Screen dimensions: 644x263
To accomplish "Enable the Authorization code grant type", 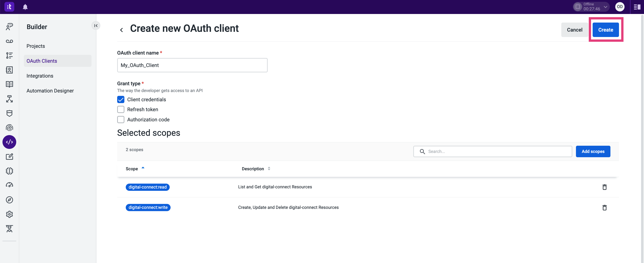I will (x=121, y=120).
